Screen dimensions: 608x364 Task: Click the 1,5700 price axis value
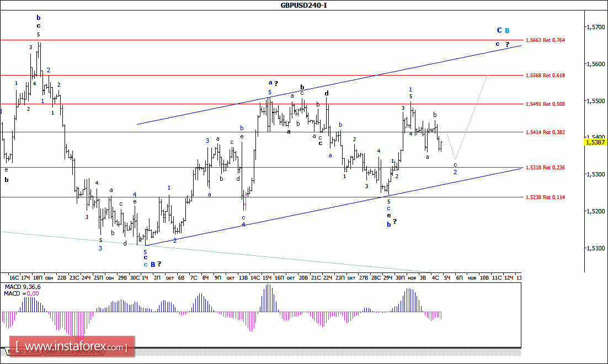pos(596,27)
